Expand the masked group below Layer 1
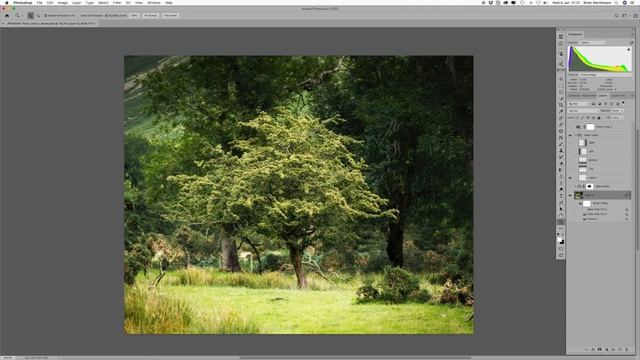The width and height of the screenshot is (640, 360). click(x=576, y=186)
